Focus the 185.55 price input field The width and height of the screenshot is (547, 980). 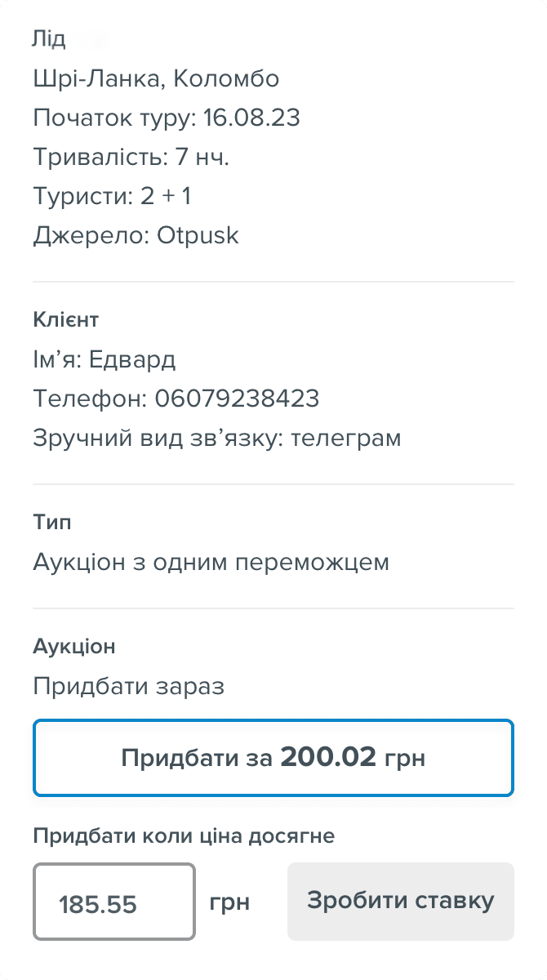pyautogui.click(x=114, y=902)
